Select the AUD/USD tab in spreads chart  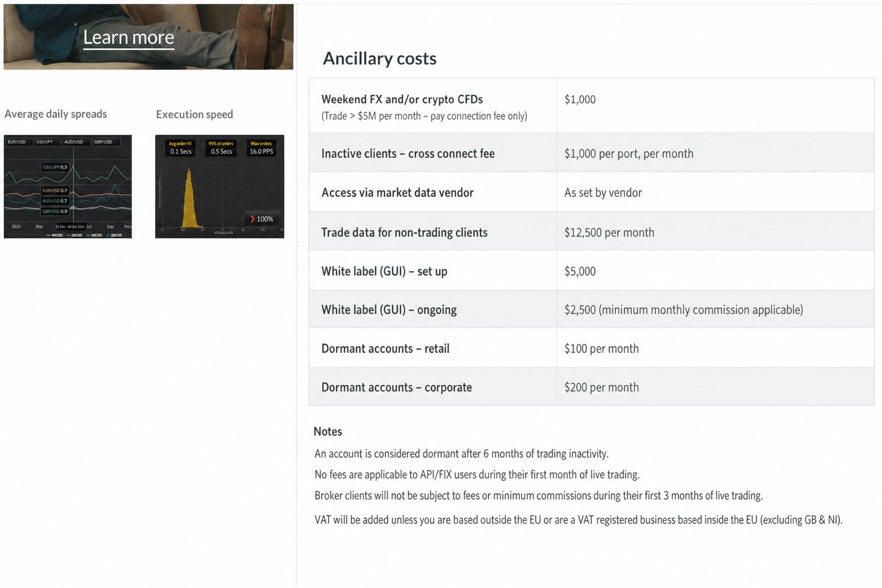click(x=73, y=142)
